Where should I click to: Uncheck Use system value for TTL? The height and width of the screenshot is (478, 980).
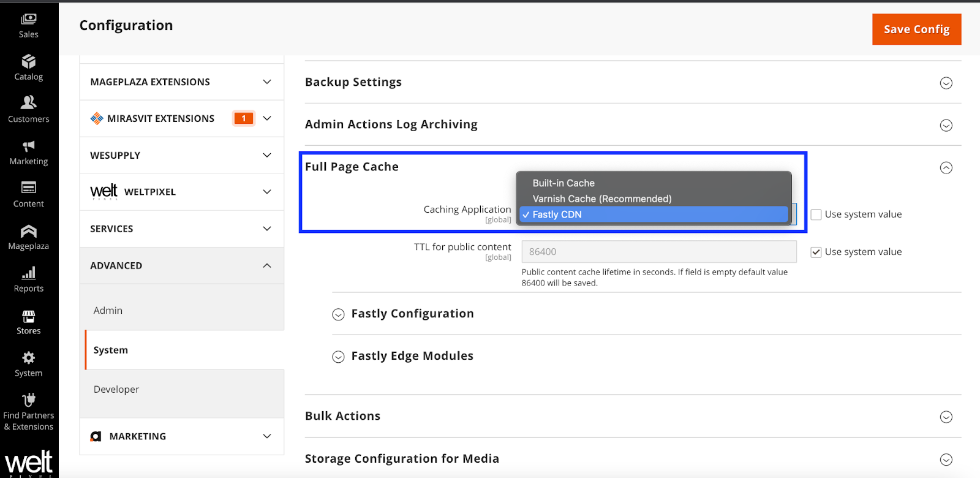(x=816, y=252)
